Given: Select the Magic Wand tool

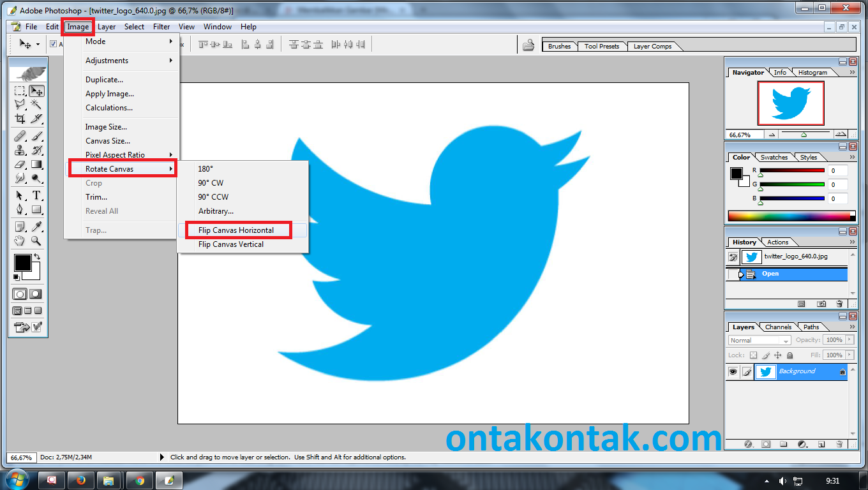Looking at the screenshot, I should [x=36, y=104].
